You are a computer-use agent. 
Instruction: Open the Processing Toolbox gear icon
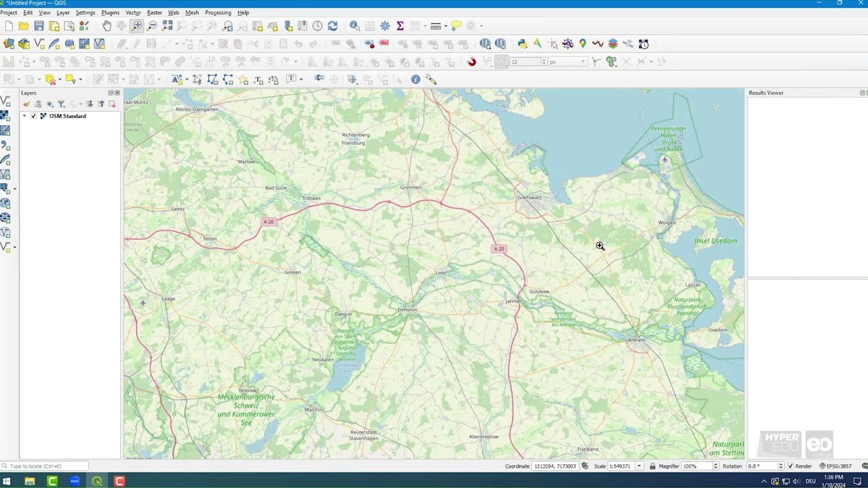[385, 26]
